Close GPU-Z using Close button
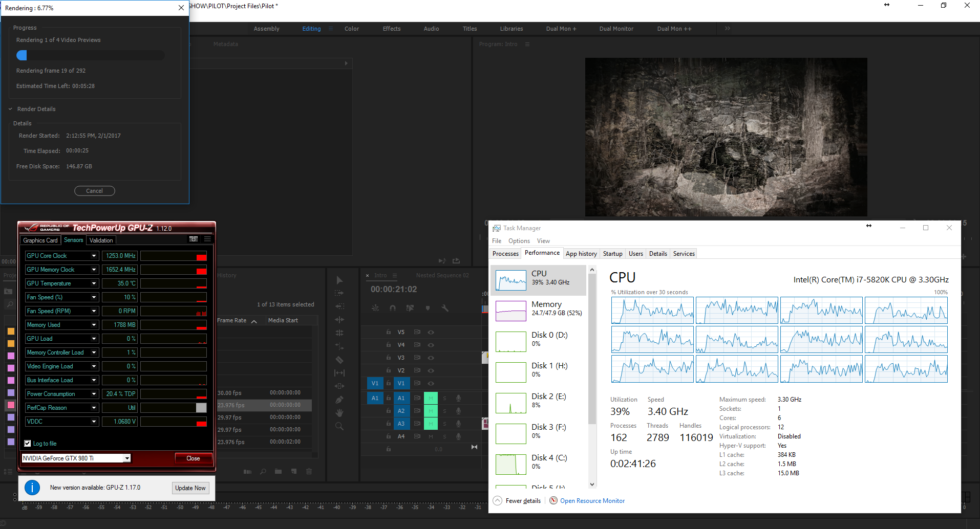 [x=193, y=458]
